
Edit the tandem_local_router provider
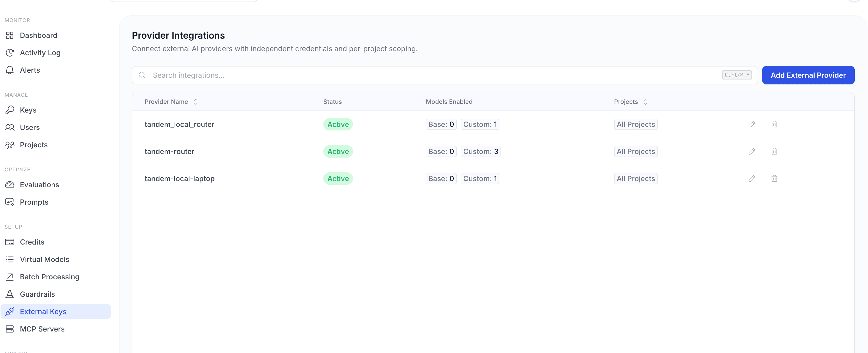tap(752, 124)
